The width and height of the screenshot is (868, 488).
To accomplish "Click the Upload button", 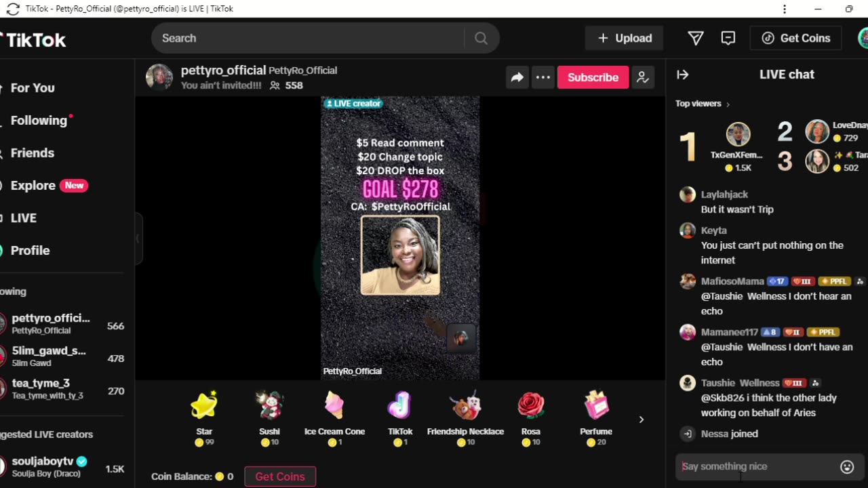I will (x=624, y=38).
